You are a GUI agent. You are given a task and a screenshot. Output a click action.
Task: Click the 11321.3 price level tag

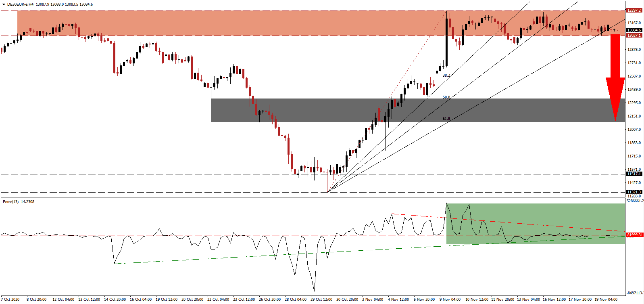pyautogui.click(x=634, y=192)
